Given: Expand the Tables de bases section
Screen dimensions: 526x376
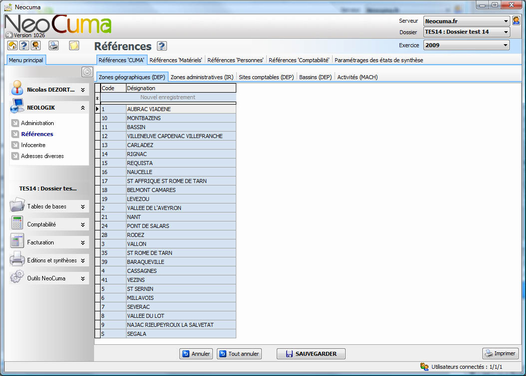Looking at the screenshot, I should pos(83,207).
